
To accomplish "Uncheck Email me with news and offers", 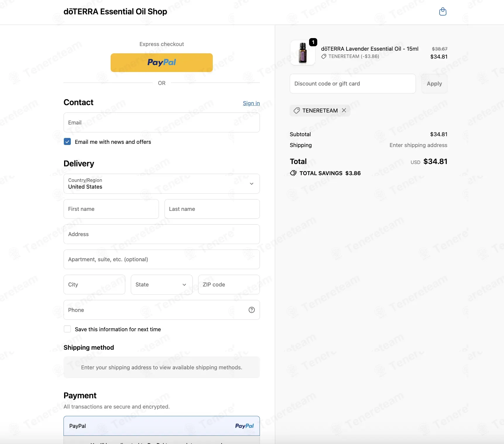I will [67, 142].
